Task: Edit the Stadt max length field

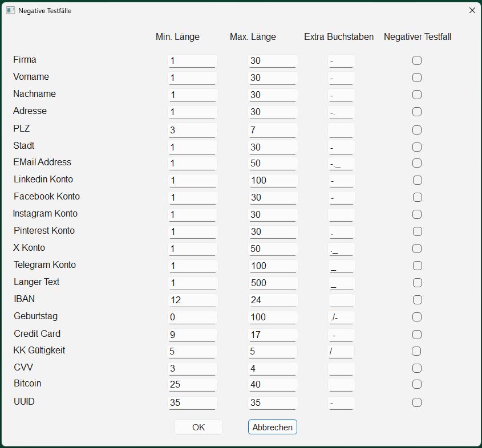Action: pyautogui.click(x=273, y=148)
